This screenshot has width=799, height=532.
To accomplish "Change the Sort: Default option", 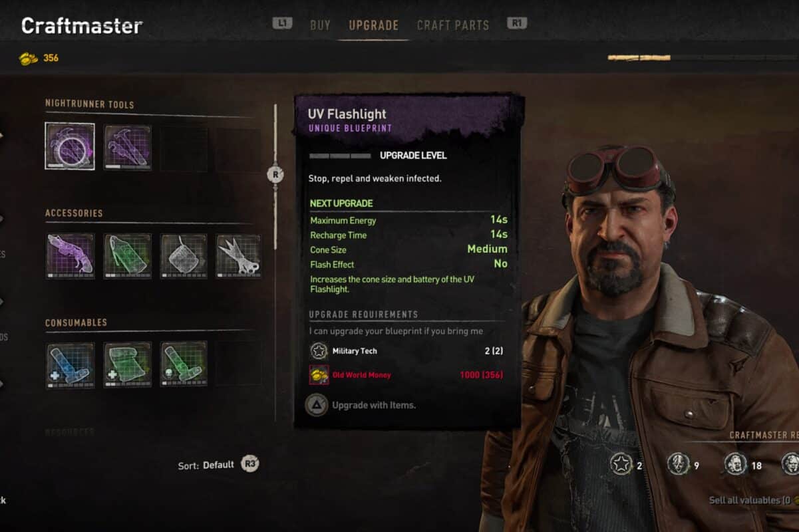I will pos(219,465).
